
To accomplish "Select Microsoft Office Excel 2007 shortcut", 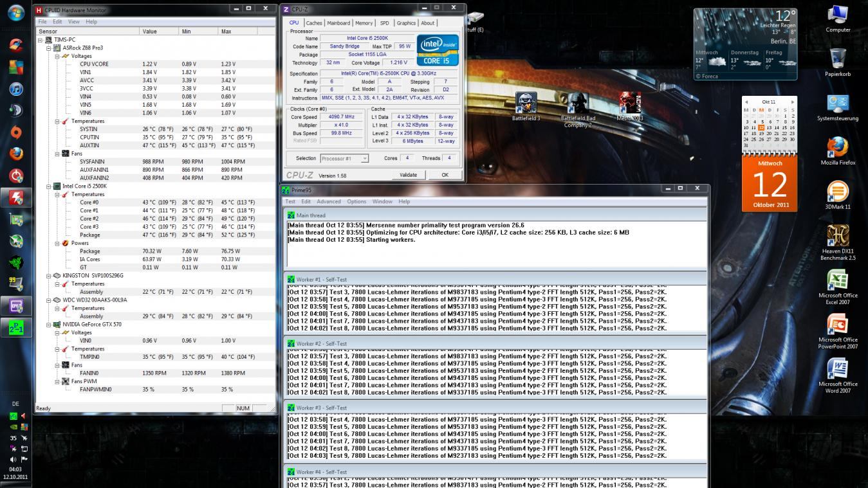I will tap(838, 287).
